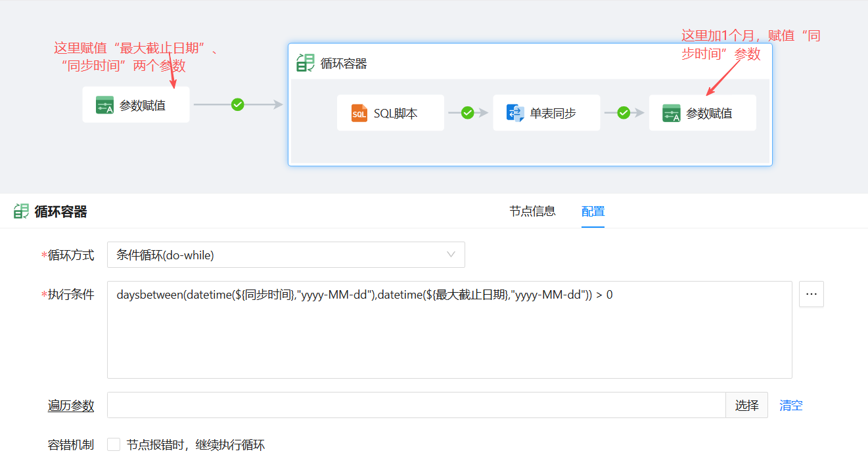Screen dimensions: 868x468
Task: Click the green check between 单表同步 and 参数赋值
Action: (x=624, y=113)
